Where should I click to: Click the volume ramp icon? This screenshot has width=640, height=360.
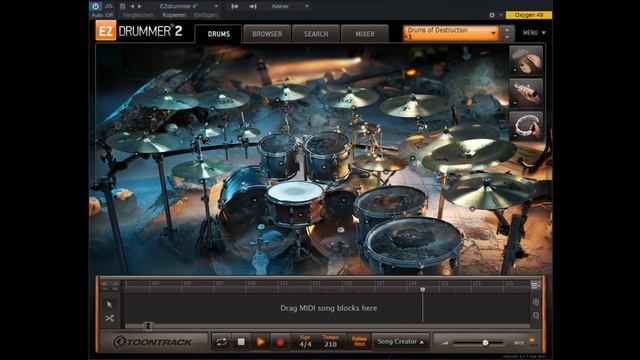444,343
